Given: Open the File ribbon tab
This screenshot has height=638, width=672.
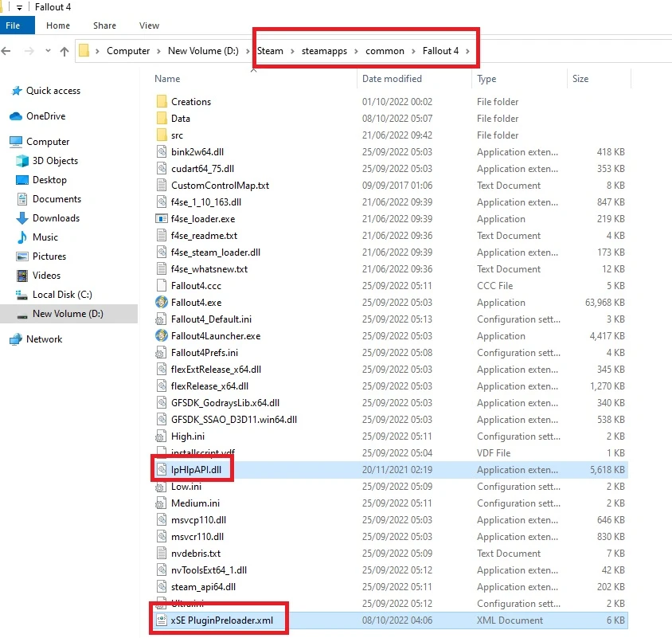Looking at the screenshot, I should coord(16,25).
